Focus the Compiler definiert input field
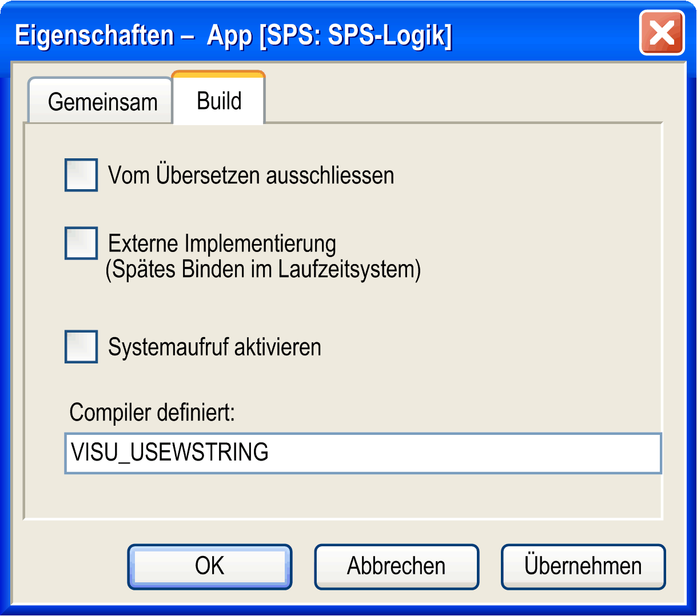This screenshot has height=616, width=697. (x=363, y=453)
